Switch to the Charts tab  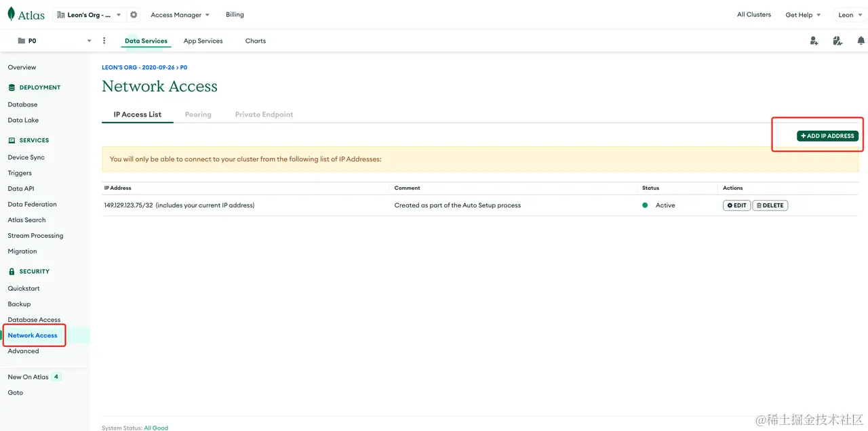click(x=256, y=41)
